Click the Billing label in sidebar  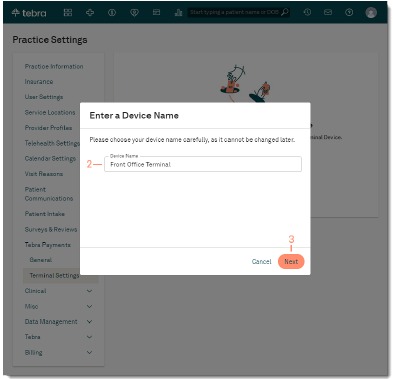click(33, 352)
